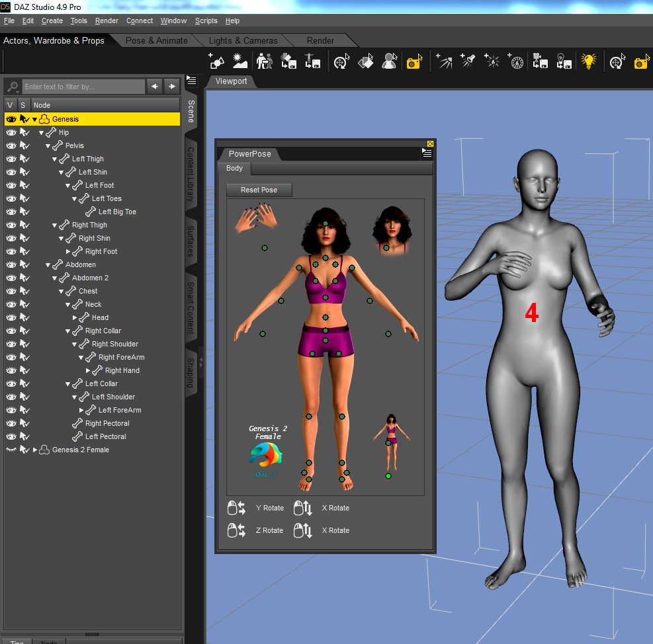Click the head close-up thumbnail in PowerPose
This screenshot has height=644, width=653.
click(x=392, y=230)
